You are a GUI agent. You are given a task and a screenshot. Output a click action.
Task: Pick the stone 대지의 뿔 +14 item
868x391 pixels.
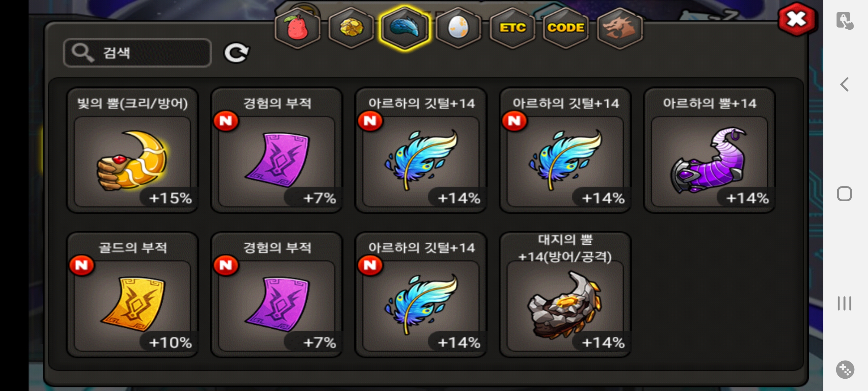(x=565, y=295)
